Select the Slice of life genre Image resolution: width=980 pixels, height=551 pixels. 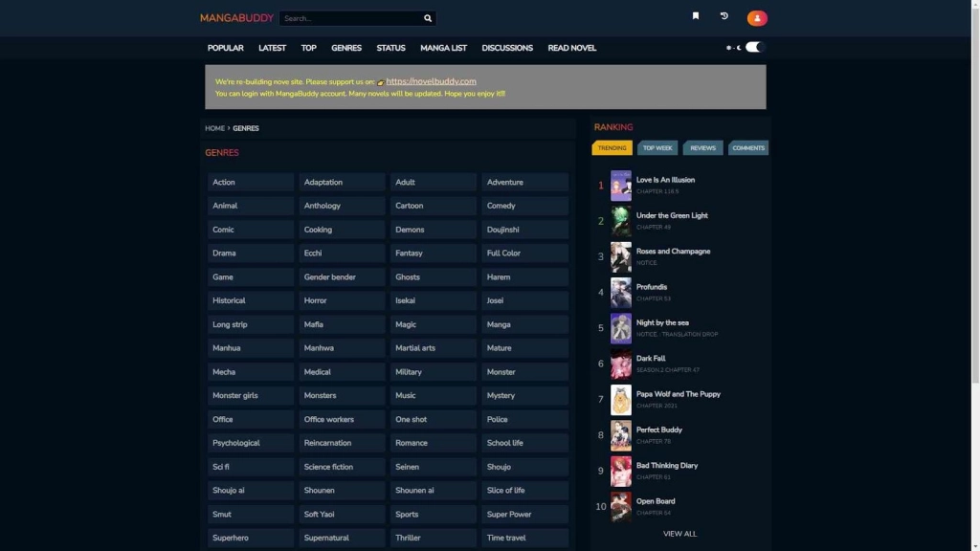pyautogui.click(x=524, y=491)
